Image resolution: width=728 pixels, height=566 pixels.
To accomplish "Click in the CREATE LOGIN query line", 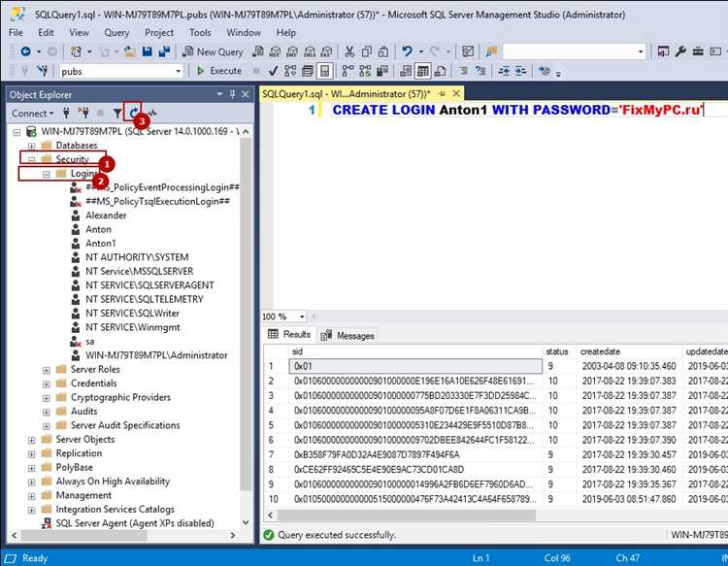I will [517, 110].
